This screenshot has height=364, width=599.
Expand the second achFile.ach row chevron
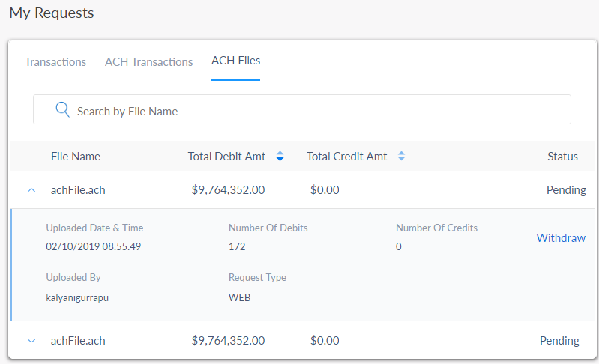31,341
